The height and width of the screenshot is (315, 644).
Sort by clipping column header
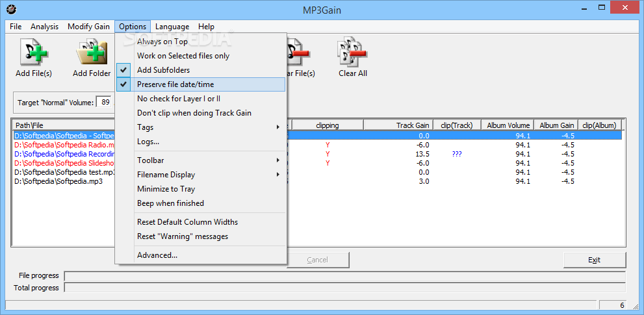point(328,125)
